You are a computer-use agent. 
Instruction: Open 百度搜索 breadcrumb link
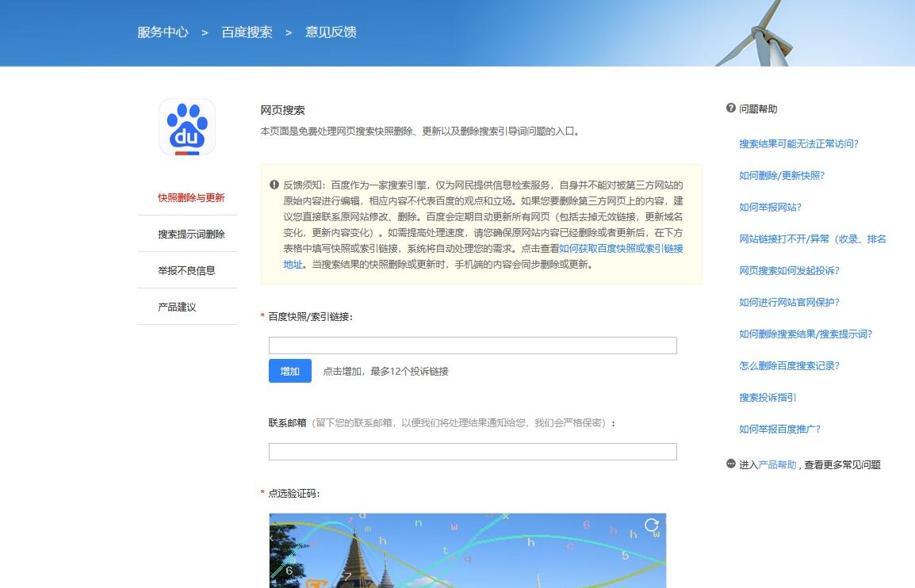tap(247, 32)
